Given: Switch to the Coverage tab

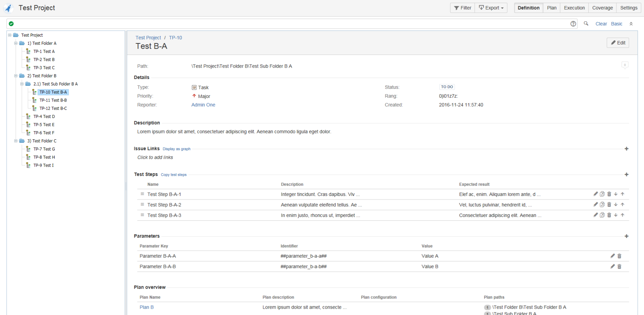Looking at the screenshot, I should [x=602, y=8].
